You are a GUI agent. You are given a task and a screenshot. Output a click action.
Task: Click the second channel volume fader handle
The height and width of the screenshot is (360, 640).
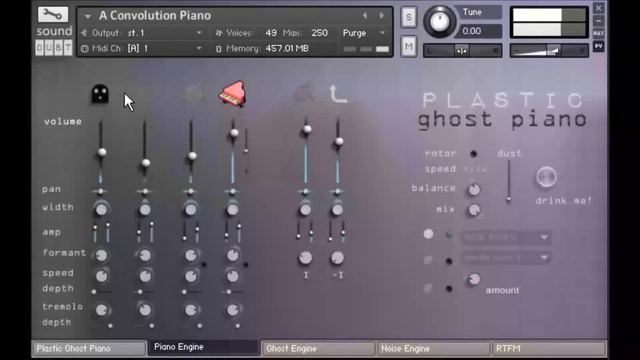(146, 163)
